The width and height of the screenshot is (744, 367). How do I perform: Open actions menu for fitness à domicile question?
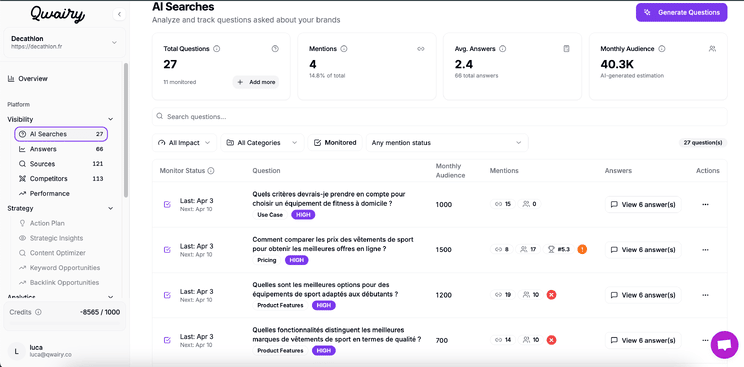click(x=705, y=205)
